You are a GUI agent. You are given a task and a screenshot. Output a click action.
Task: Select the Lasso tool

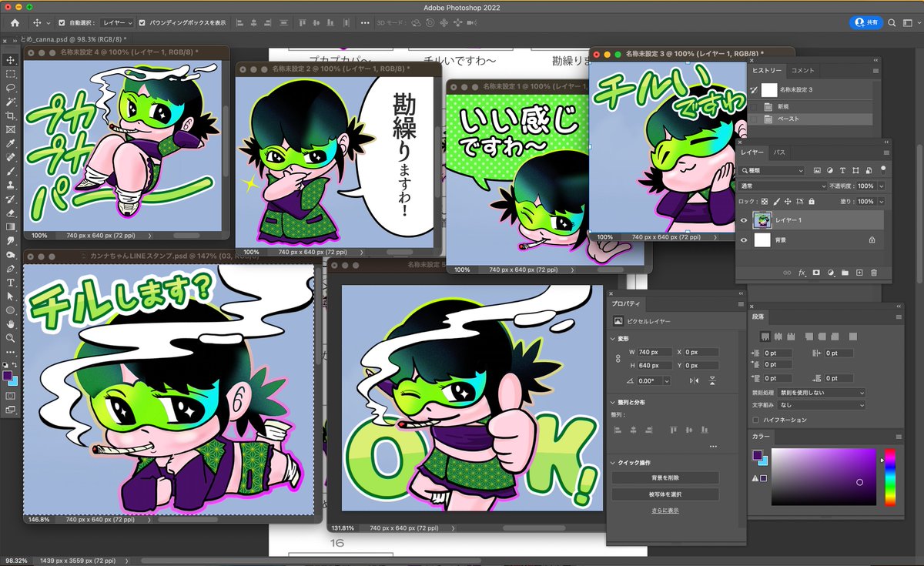11,88
